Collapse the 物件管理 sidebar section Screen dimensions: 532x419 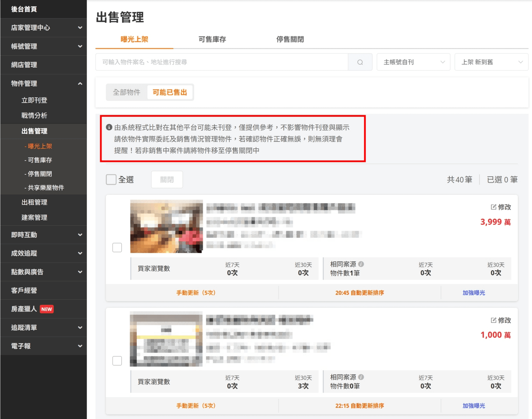(43, 83)
